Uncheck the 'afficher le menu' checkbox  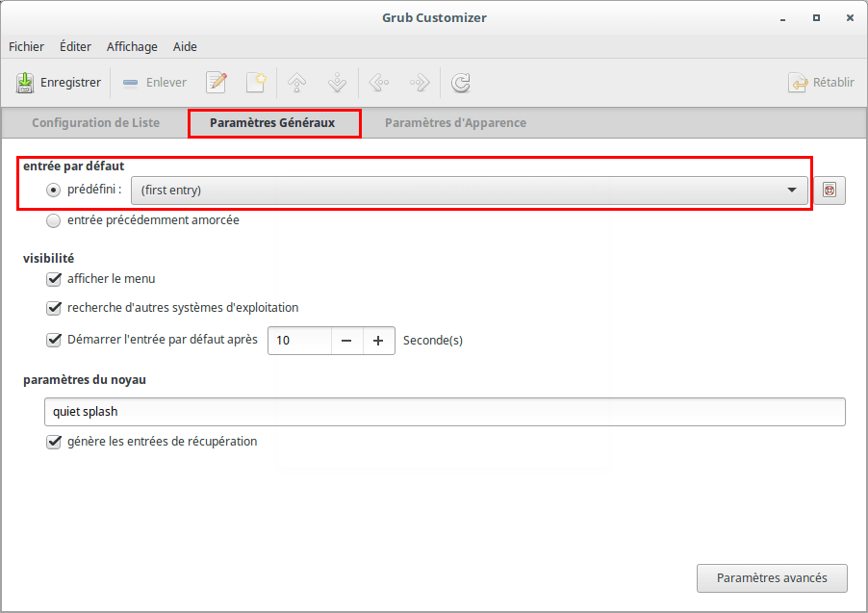(x=54, y=279)
